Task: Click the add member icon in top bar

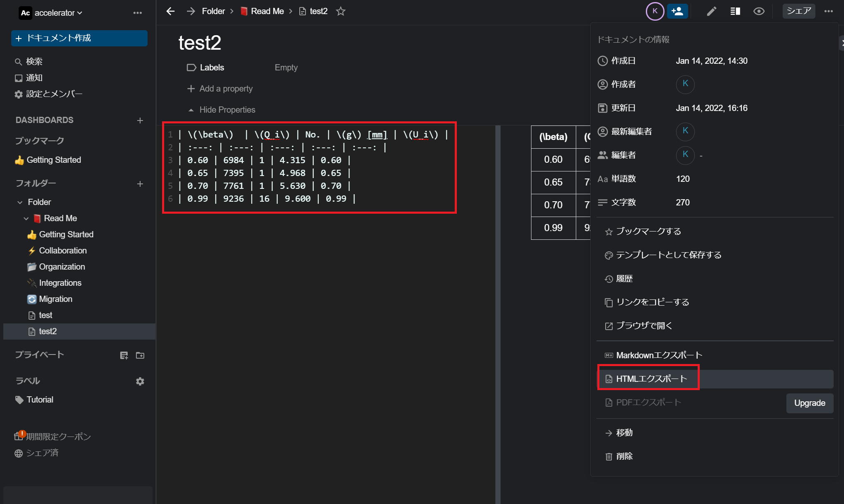Action: [x=677, y=11]
